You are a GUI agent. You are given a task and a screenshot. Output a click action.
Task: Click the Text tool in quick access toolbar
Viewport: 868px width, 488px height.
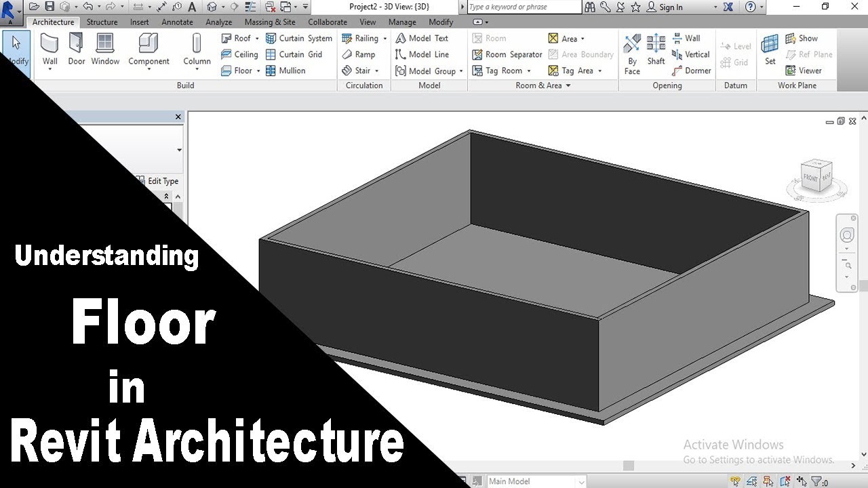(192, 7)
